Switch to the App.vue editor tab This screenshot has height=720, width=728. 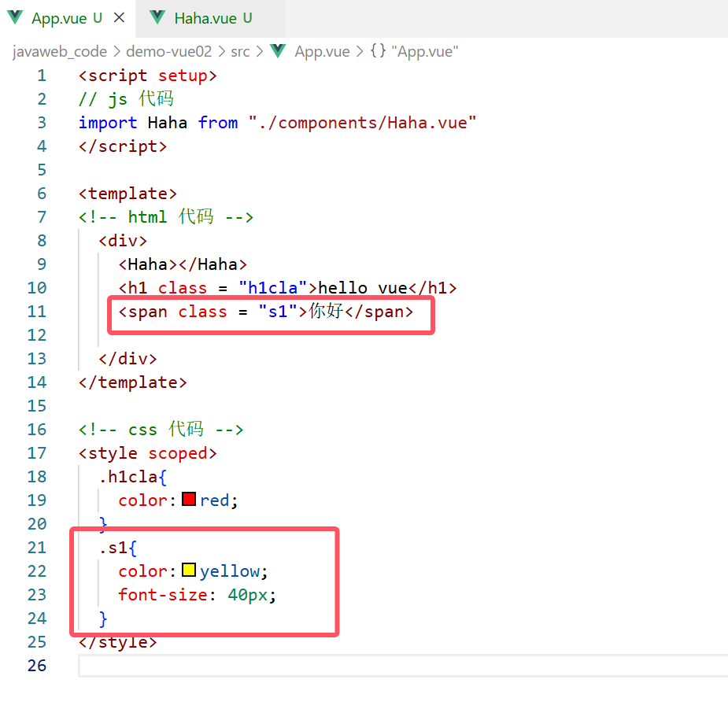(68, 19)
